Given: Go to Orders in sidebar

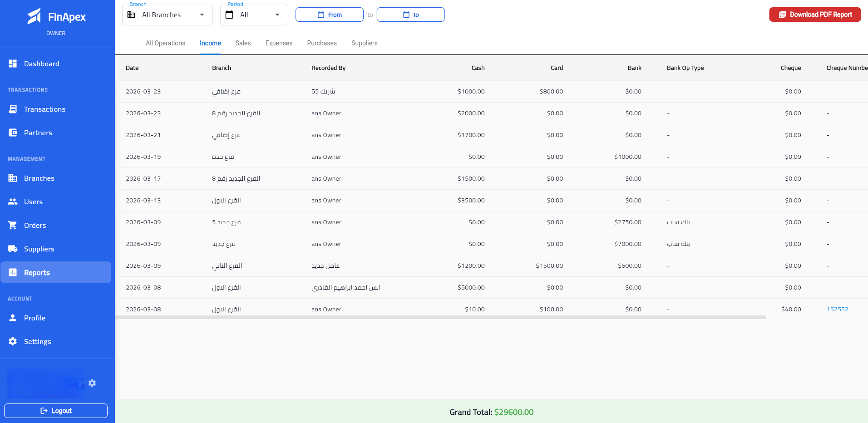Looking at the screenshot, I should [56, 225].
